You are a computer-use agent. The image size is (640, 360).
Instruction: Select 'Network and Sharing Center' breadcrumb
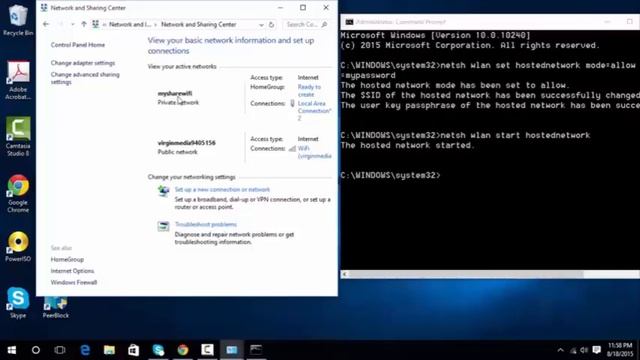(x=198, y=24)
